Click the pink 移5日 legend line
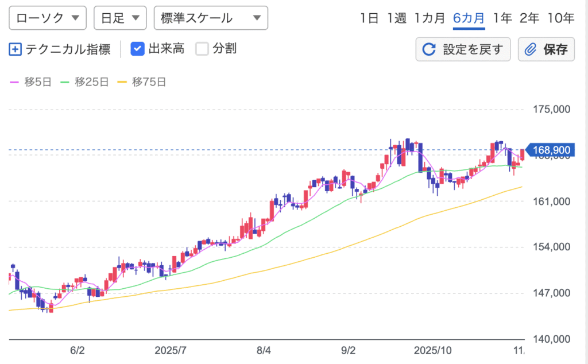 [x=14, y=82]
